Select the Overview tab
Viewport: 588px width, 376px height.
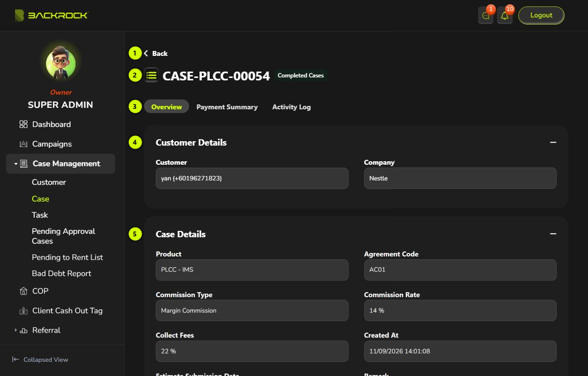pos(167,107)
